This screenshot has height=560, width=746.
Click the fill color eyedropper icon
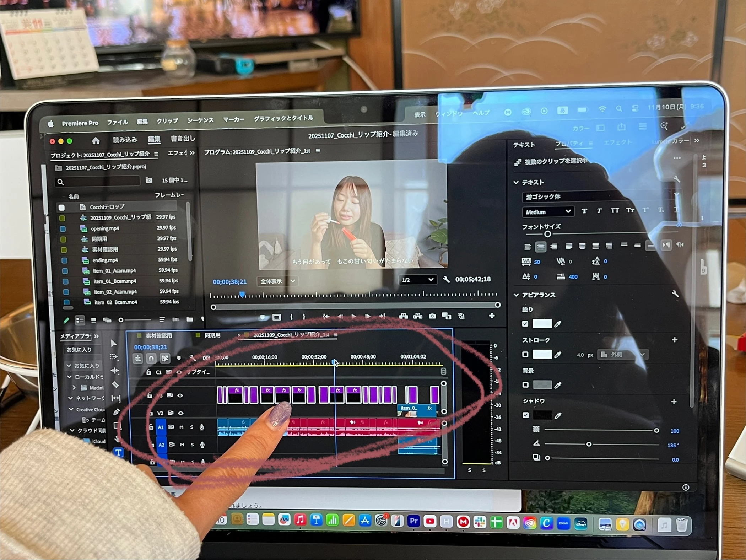coord(558,324)
